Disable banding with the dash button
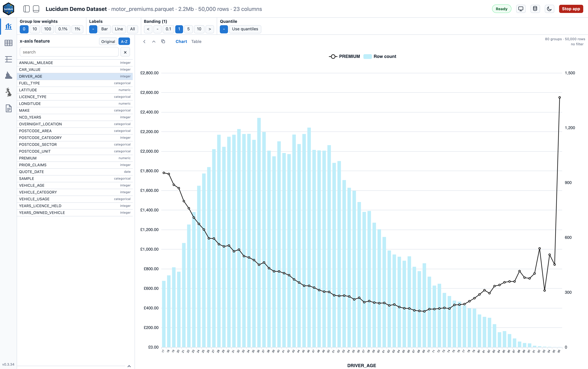 tap(158, 29)
